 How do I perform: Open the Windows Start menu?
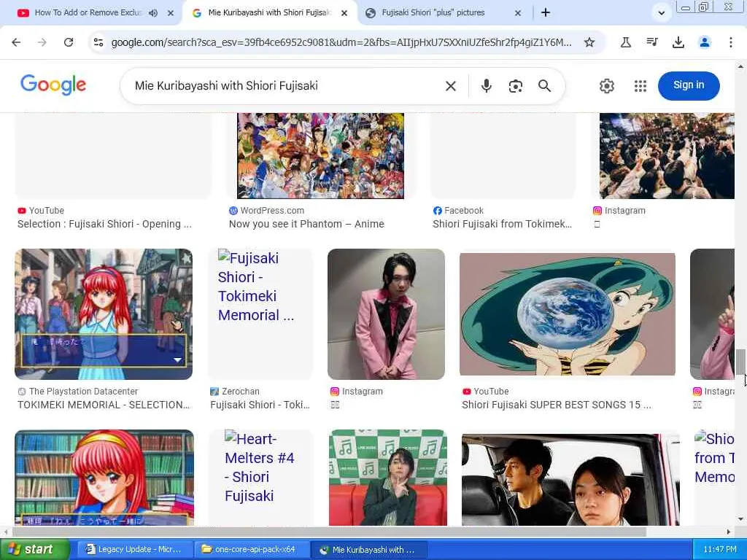click(x=34, y=550)
